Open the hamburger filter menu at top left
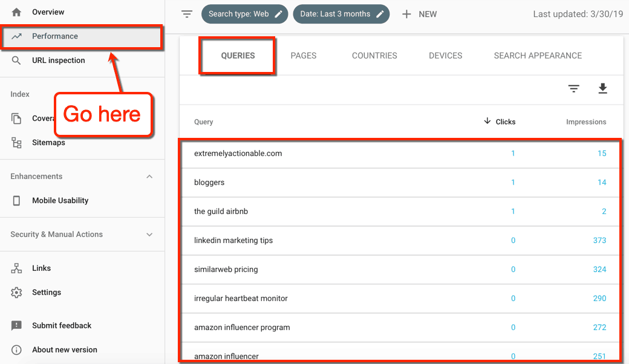This screenshot has width=629, height=364. (187, 13)
